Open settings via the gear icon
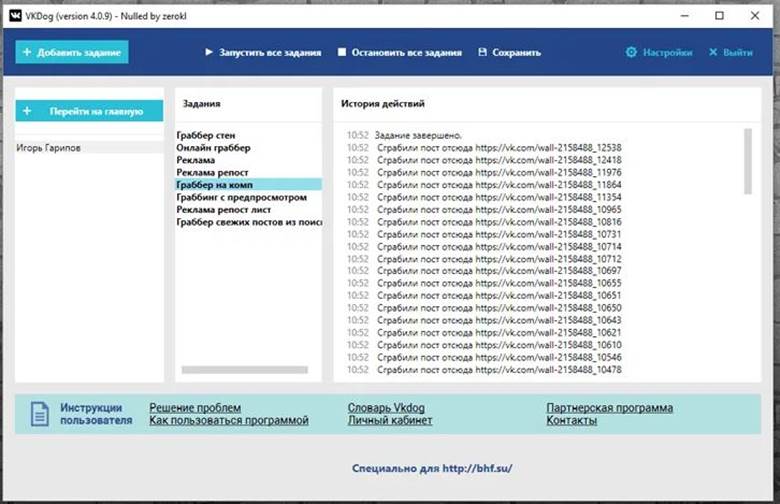Screen dimensions: 780x504 [631, 53]
